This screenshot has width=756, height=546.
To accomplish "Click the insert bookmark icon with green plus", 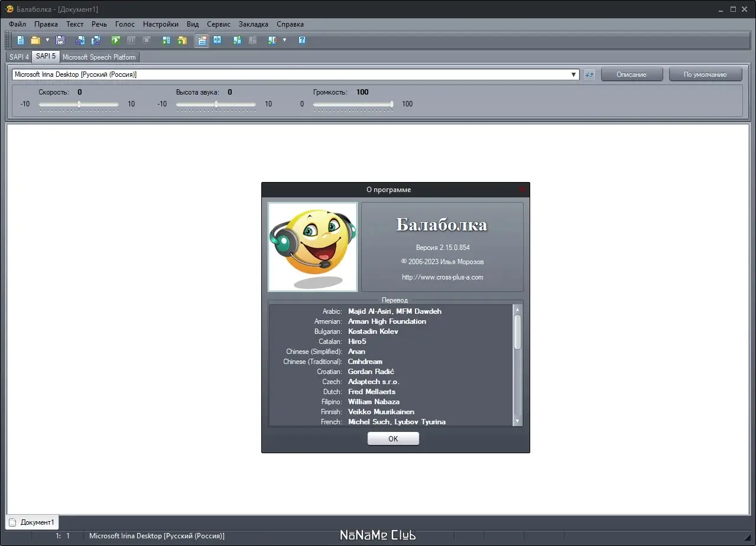I will coord(237,40).
